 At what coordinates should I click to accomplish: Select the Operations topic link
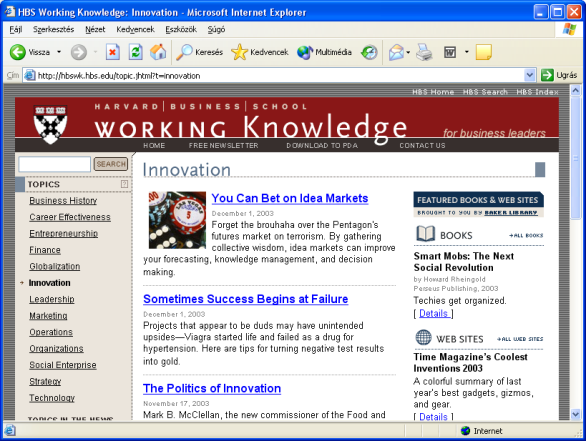pyautogui.click(x=51, y=332)
